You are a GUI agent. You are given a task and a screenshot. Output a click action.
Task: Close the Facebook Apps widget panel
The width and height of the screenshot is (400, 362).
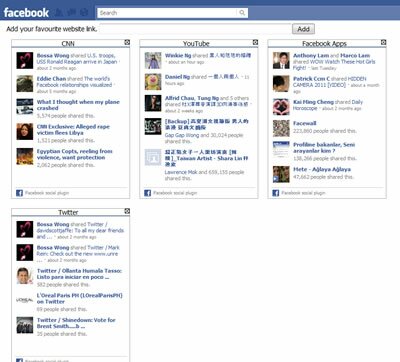(x=384, y=42)
